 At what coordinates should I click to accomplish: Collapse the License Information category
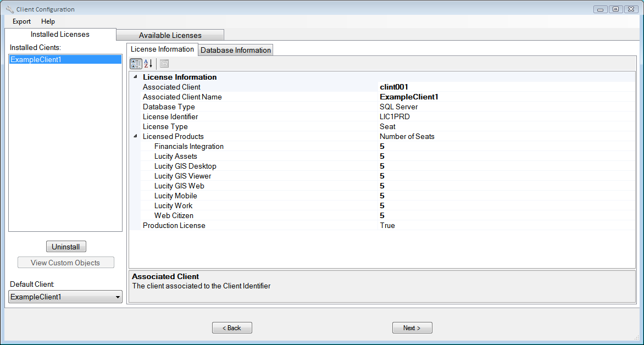coord(136,77)
